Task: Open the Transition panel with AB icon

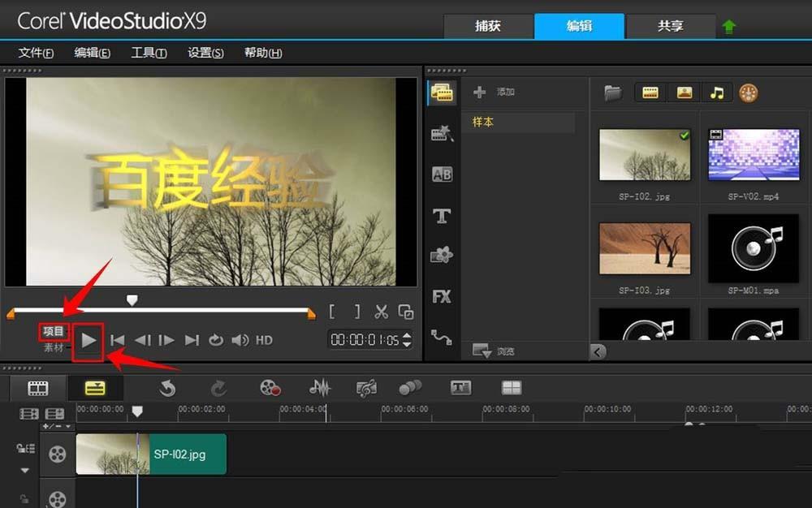Action: [x=442, y=173]
